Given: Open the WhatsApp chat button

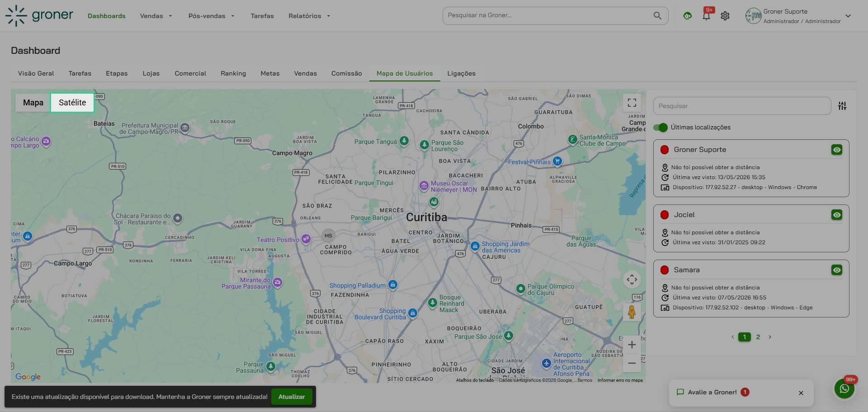Looking at the screenshot, I should pos(844,388).
